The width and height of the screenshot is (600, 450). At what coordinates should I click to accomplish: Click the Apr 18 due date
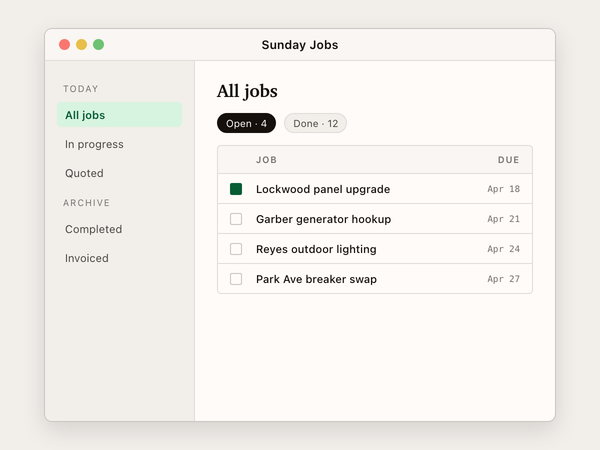pos(503,189)
